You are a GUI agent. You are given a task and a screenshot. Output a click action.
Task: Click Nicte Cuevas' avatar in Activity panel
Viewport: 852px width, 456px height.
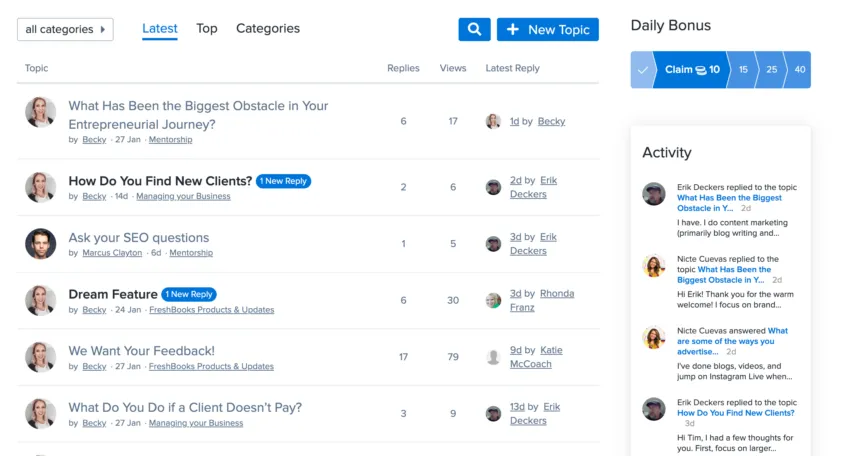pos(654,266)
